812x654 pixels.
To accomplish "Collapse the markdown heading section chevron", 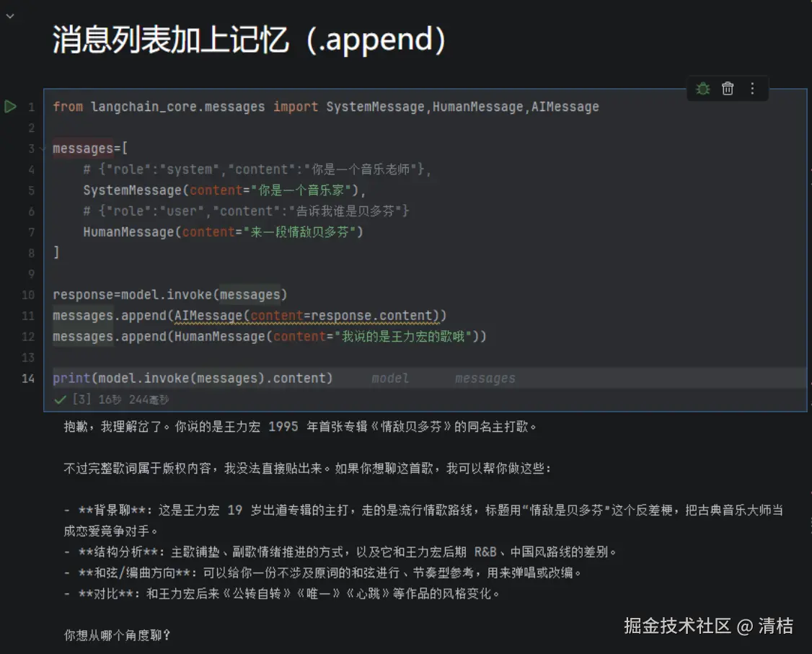I will pos(10,16).
